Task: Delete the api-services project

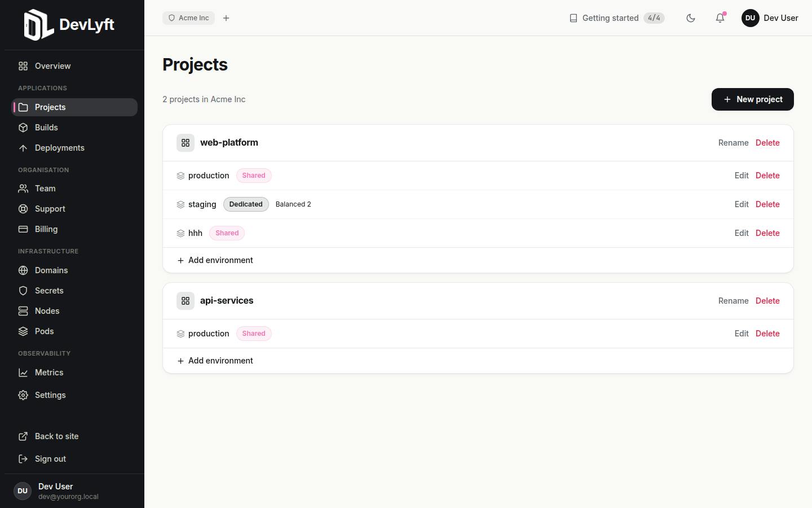Action: point(767,301)
